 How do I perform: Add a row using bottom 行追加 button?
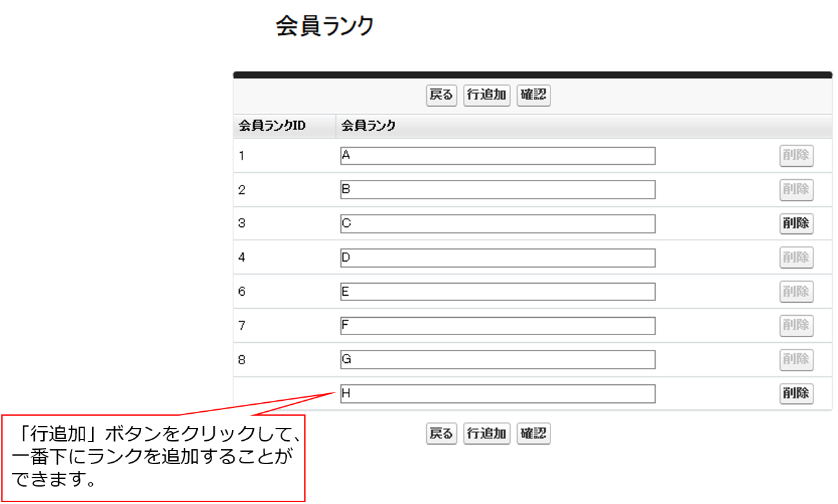point(487,434)
